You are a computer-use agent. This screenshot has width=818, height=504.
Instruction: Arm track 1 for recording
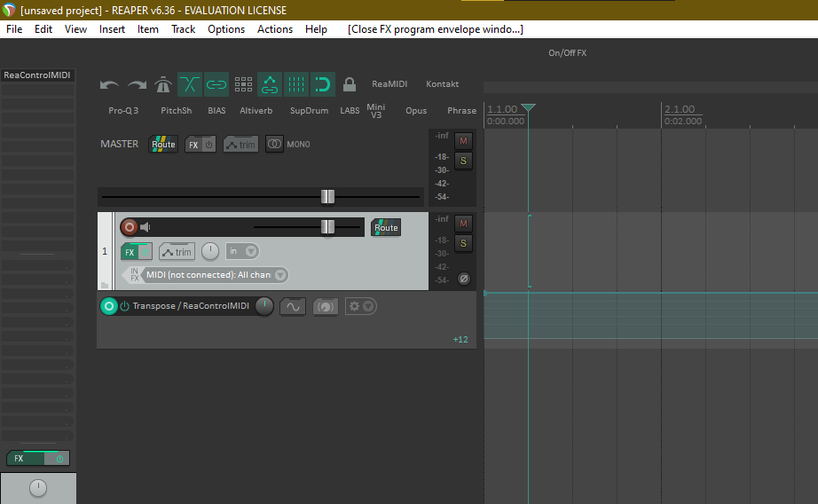[x=129, y=227]
